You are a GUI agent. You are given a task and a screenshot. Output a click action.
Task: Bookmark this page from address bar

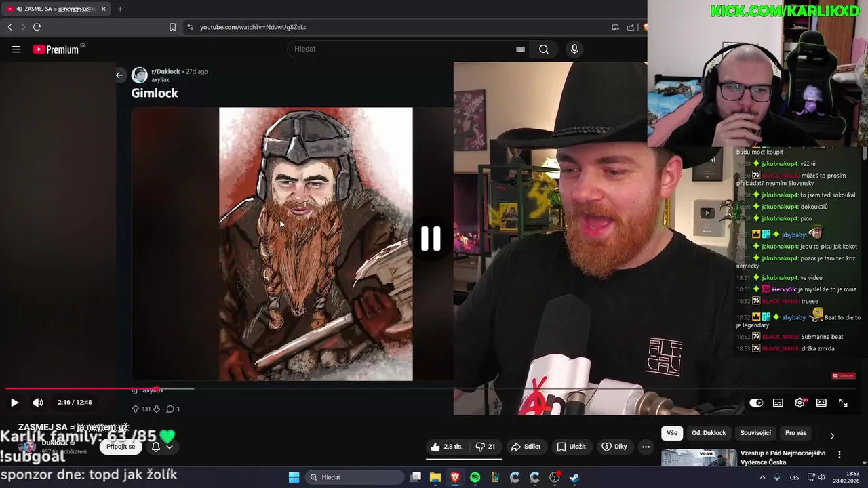(172, 27)
